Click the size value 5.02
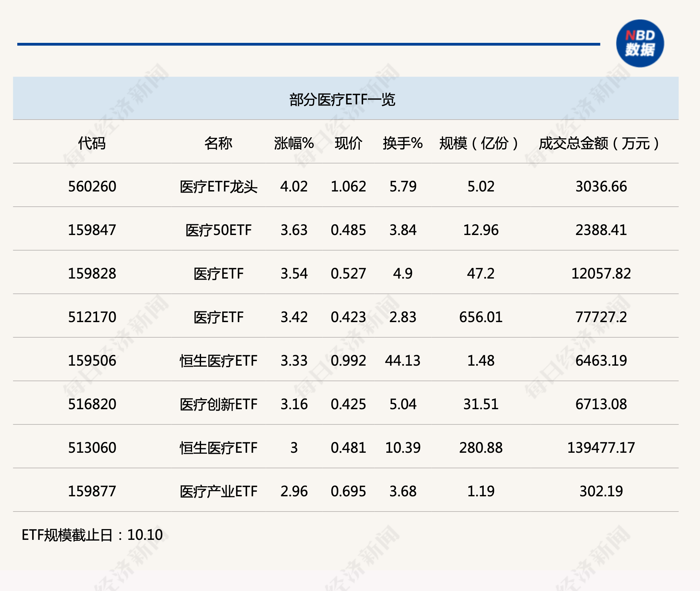The width and height of the screenshot is (700, 591). coord(481,187)
